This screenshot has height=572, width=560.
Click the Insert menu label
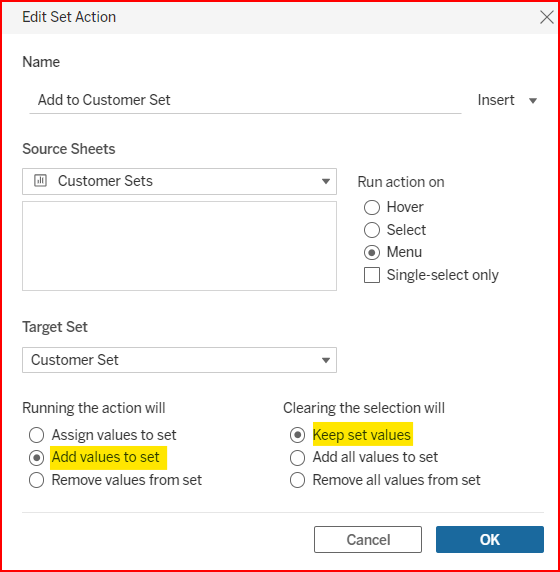[496, 100]
